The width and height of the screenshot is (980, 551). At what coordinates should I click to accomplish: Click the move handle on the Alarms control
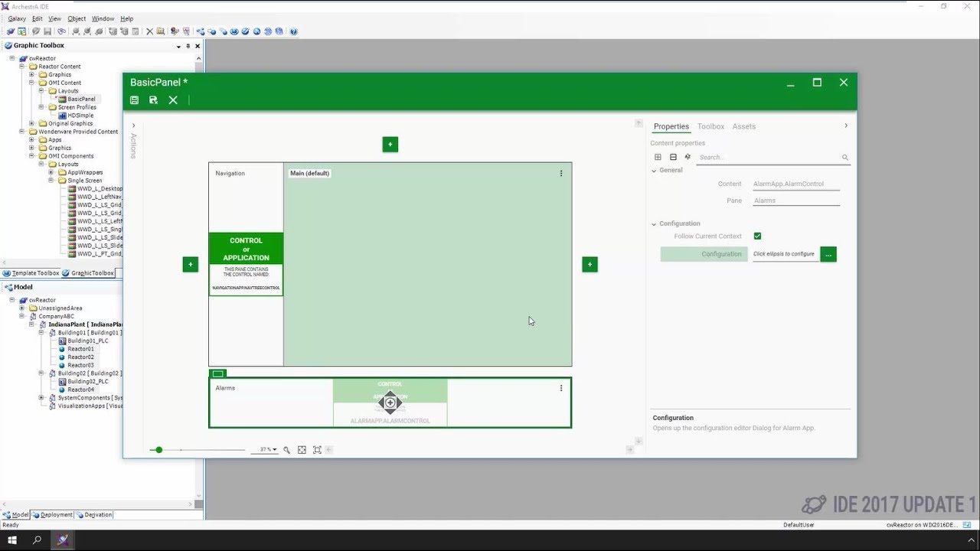[x=390, y=403]
